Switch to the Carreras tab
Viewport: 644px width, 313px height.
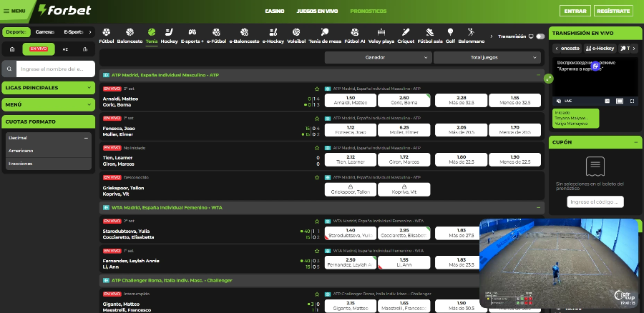coord(45,32)
